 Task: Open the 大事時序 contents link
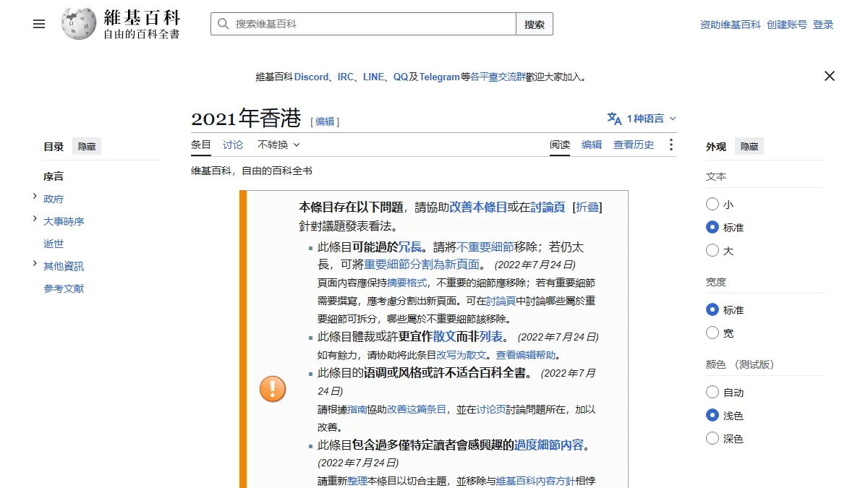(64, 221)
